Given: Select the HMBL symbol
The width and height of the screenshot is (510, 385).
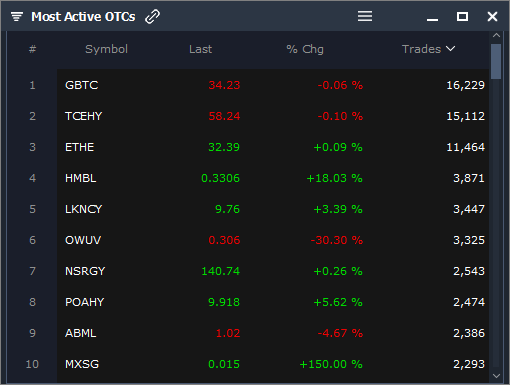Looking at the screenshot, I should point(81,178).
